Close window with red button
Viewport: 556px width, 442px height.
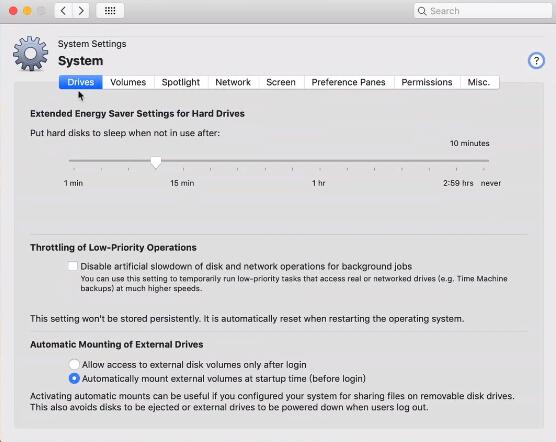13,11
